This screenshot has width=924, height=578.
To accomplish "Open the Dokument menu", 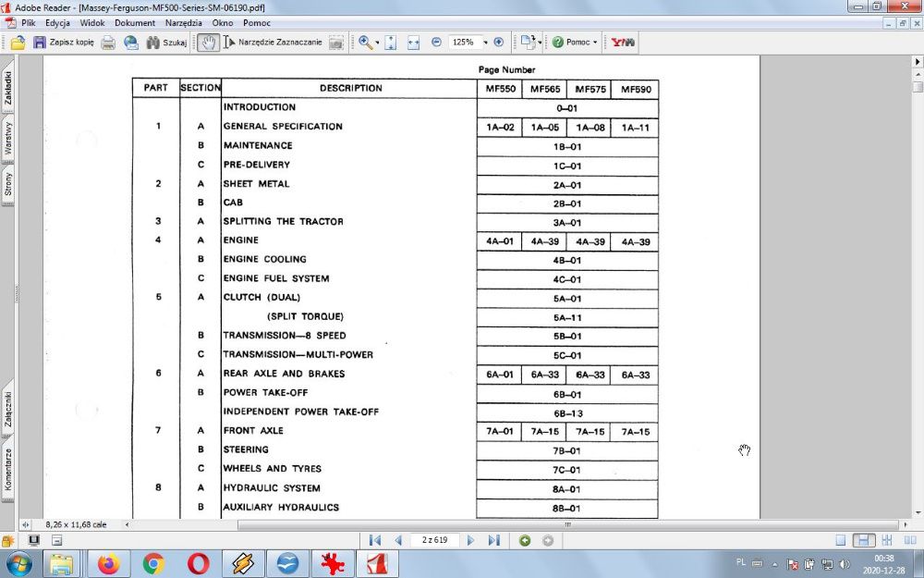I will click(135, 23).
